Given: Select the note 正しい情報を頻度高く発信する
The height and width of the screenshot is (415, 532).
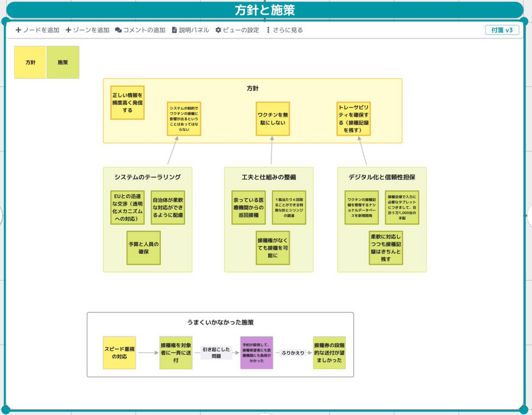Looking at the screenshot, I should pyautogui.click(x=127, y=103).
